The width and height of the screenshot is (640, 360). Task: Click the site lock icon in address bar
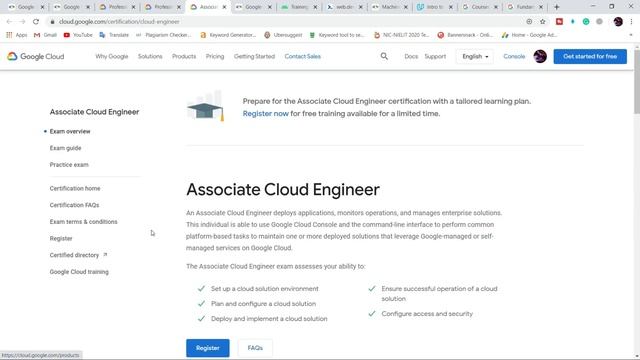52,22
